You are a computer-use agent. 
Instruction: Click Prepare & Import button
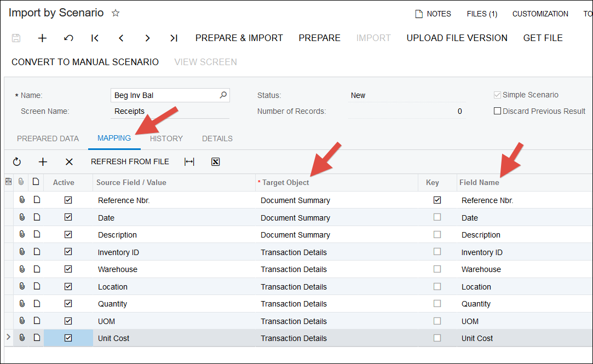pyautogui.click(x=239, y=38)
